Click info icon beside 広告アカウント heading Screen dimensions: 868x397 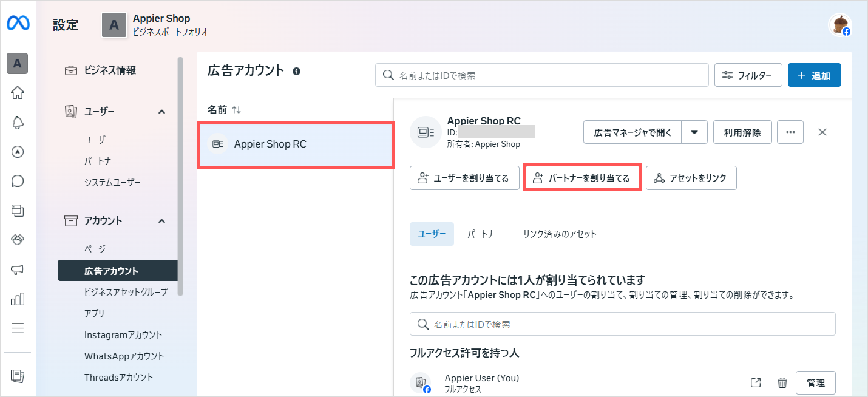coord(296,71)
